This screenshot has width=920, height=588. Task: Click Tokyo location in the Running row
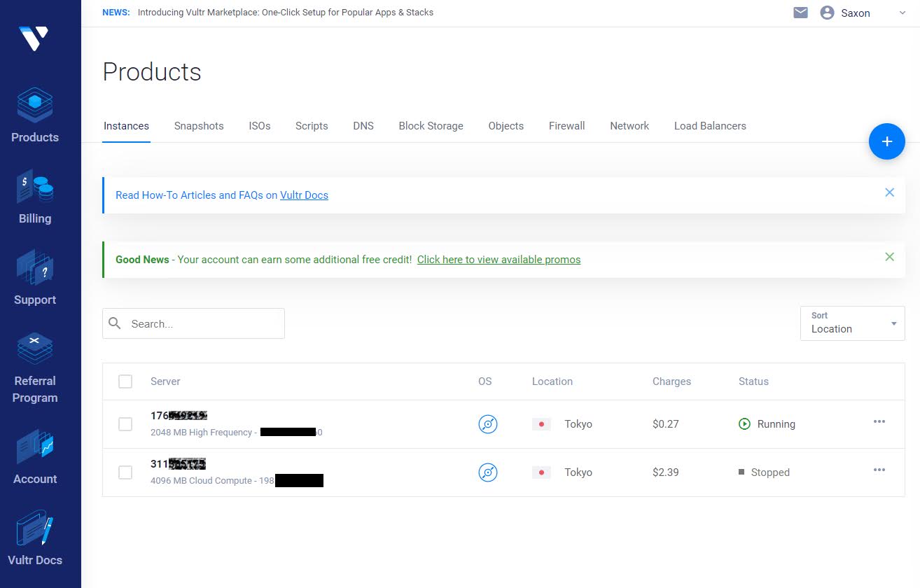click(578, 424)
